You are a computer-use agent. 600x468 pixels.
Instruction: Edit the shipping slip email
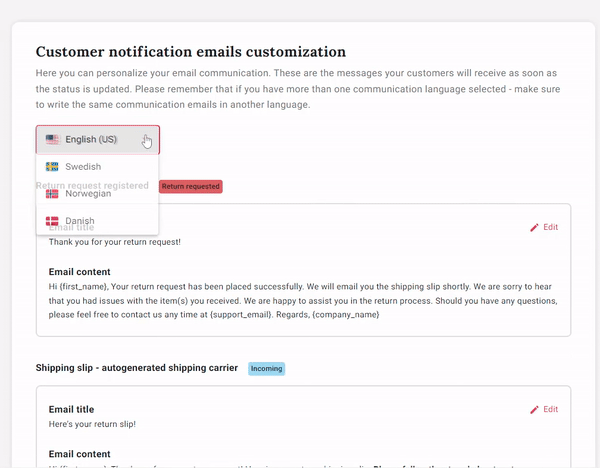coord(544,409)
